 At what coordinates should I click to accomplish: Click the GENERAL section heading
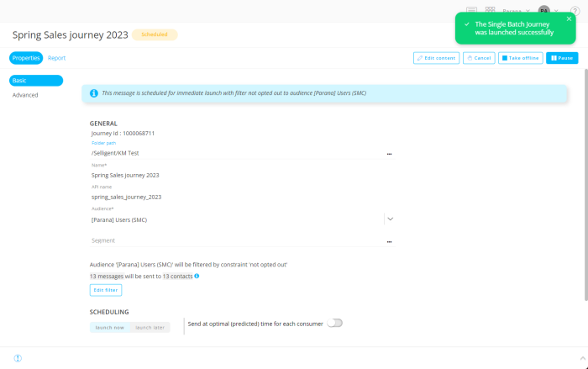click(103, 124)
